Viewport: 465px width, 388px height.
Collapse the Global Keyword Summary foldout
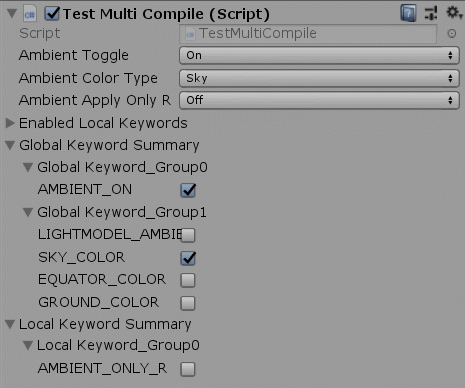point(10,145)
